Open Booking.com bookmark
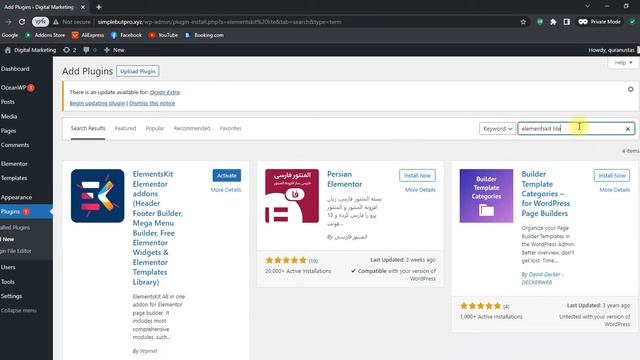640x360 pixels. point(204,36)
